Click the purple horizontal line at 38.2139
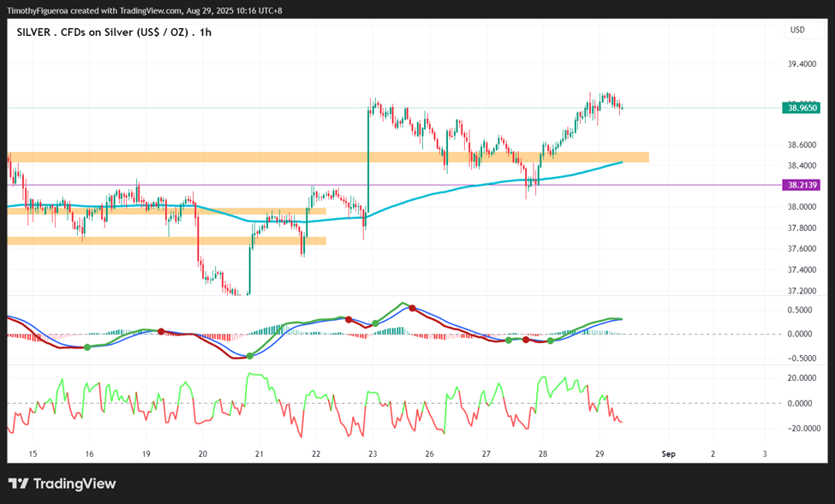The height and width of the screenshot is (504, 835). 394,185
